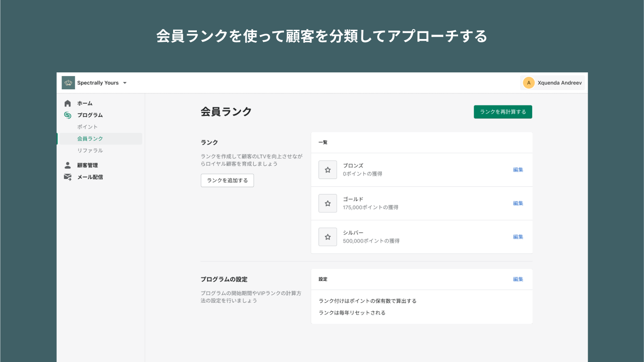This screenshot has width=644, height=362.
Task: Click the ランクを追加する button
Action: click(227, 181)
